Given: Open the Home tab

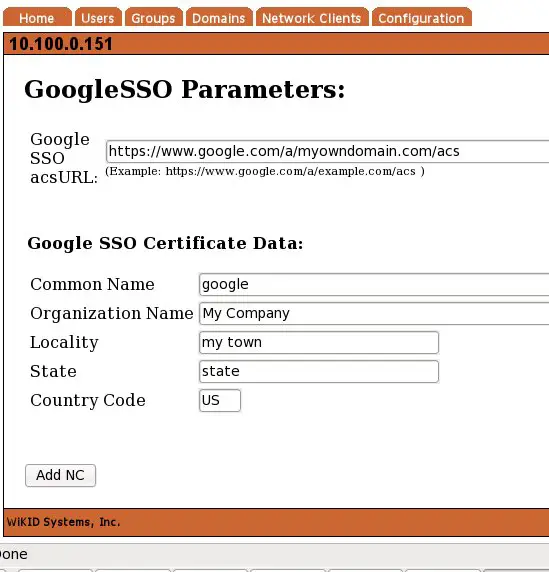Looking at the screenshot, I should point(37,17).
